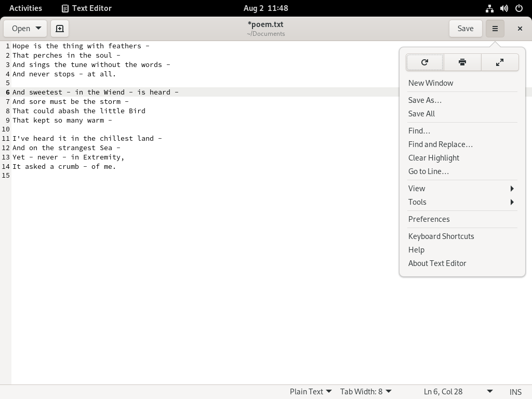The image size is (532, 399).
Task: Click the line "And sings the tune without the words"
Action: point(91,64)
